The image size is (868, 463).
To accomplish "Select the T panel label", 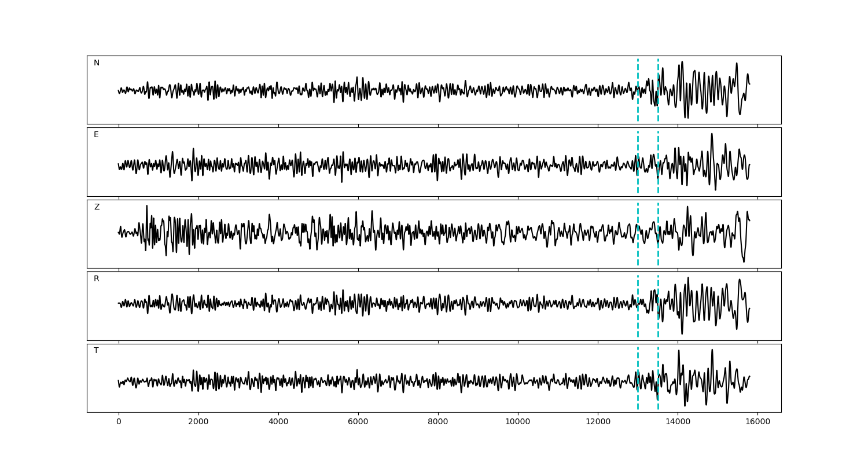I will pyautogui.click(x=96, y=351).
